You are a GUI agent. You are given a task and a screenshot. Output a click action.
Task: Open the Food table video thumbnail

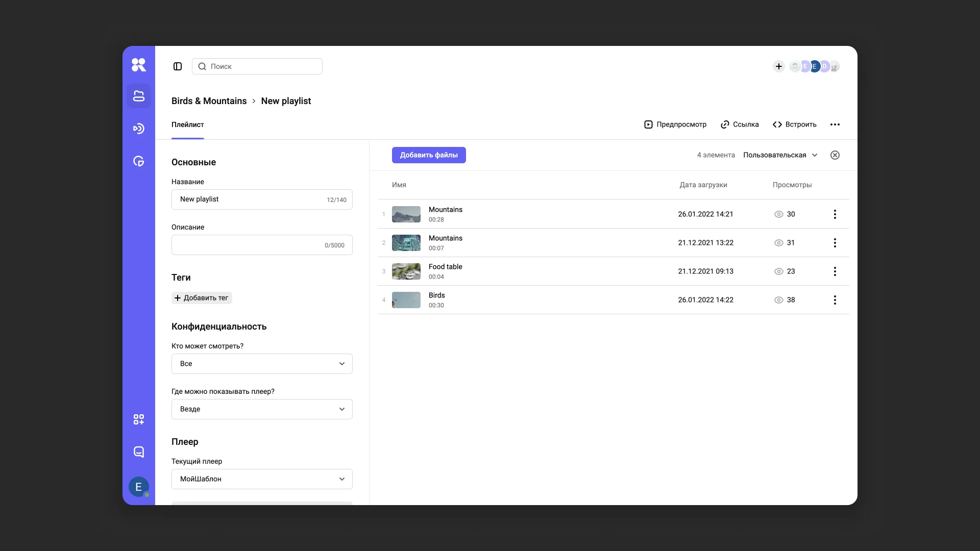406,271
